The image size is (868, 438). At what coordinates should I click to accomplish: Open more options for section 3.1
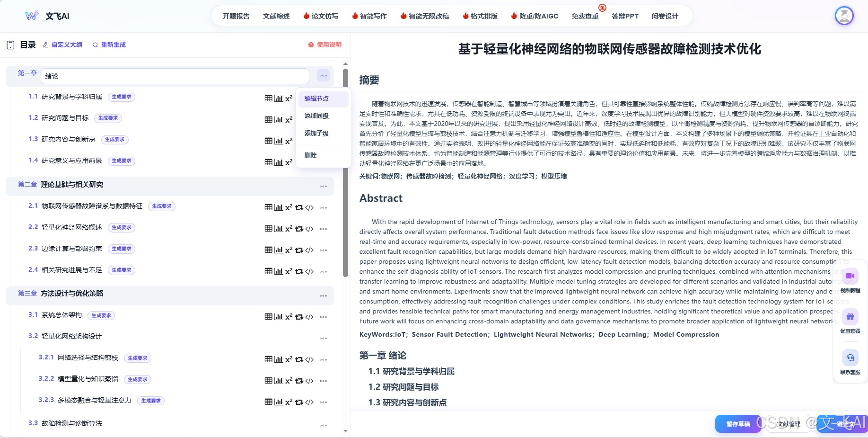point(323,317)
